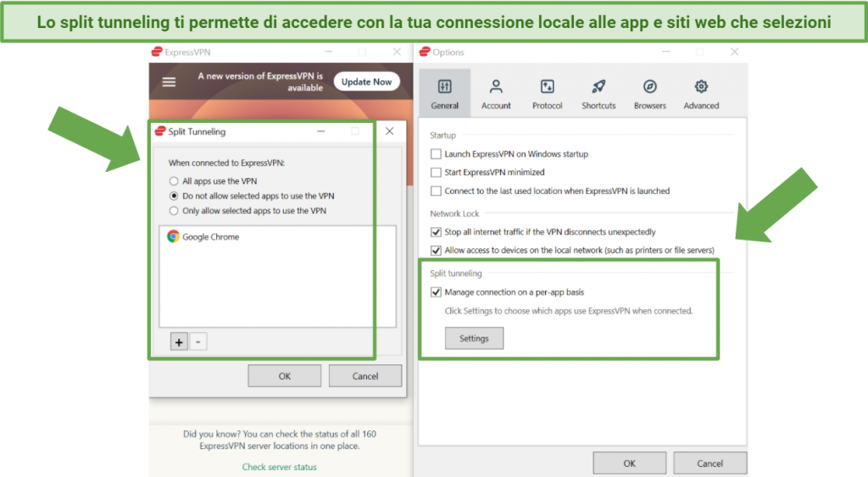
Task: Enable Start ExpressVPN minimized
Action: point(437,172)
